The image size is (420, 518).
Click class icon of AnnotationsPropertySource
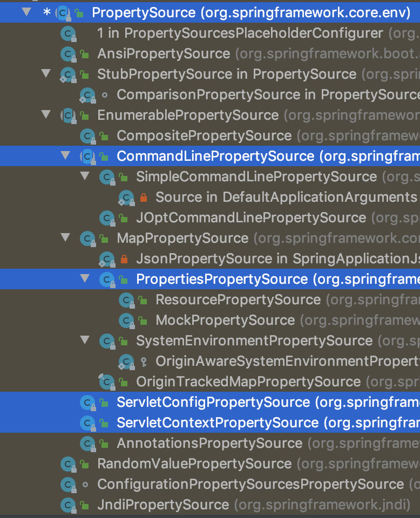(x=88, y=444)
